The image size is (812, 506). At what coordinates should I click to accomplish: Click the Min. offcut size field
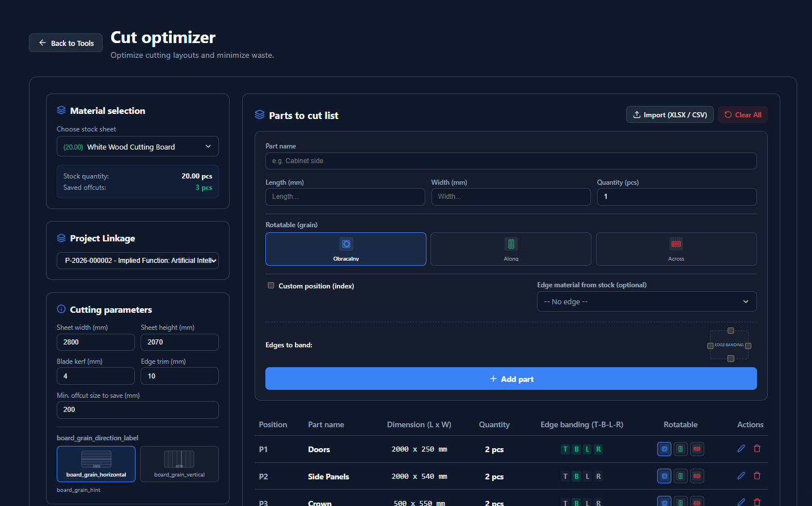138,410
